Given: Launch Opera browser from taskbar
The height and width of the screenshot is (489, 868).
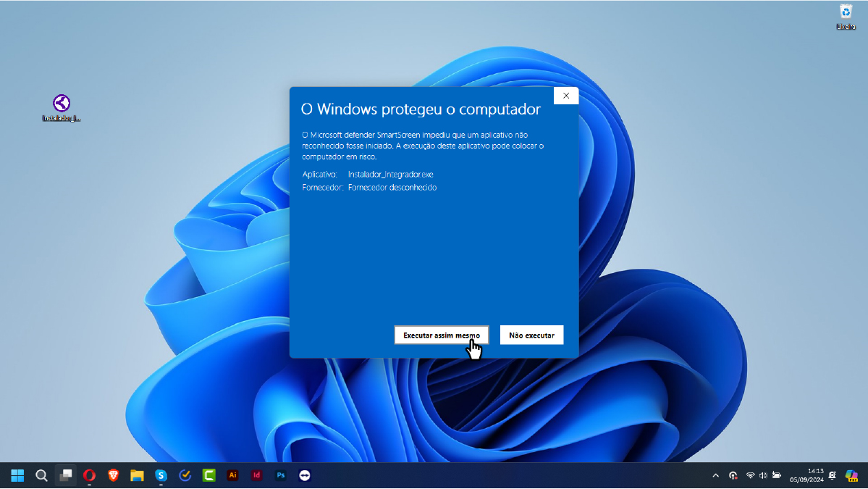Looking at the screenshot, I should (90, 475).
